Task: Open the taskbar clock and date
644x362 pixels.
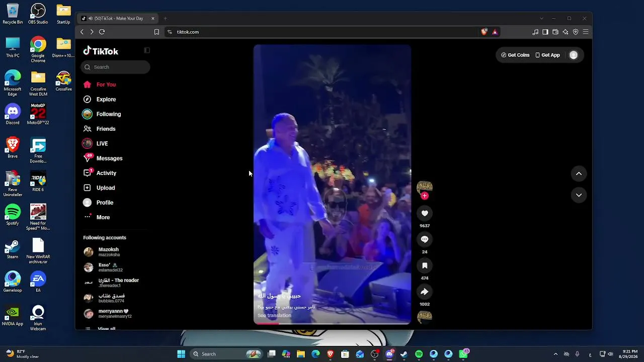Action: [x=629, y=354]
